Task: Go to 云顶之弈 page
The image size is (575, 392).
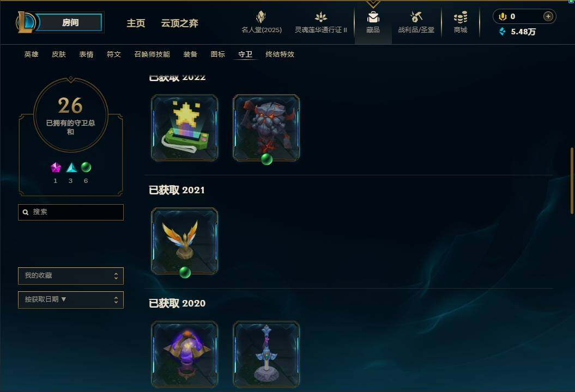Action: tap(180, 23)
